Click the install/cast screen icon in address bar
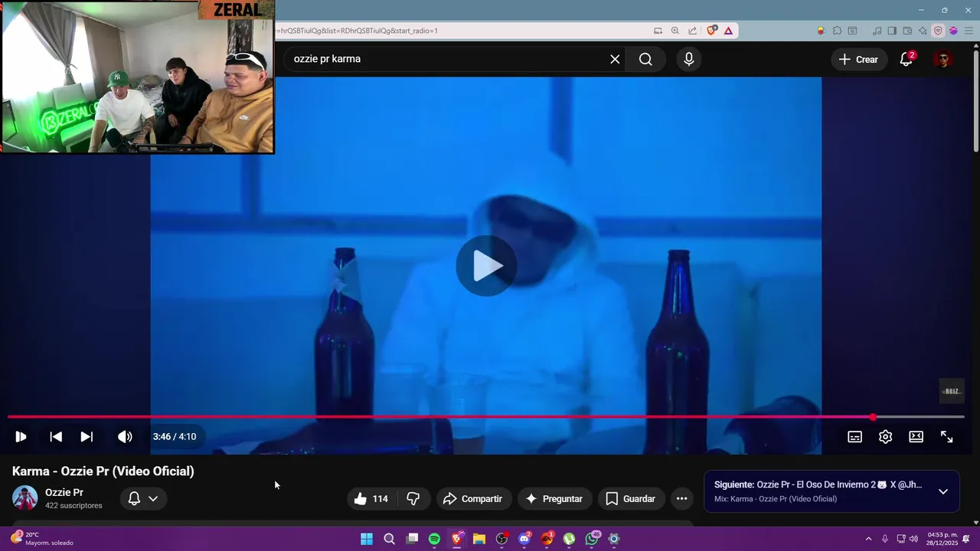Screen dimensions: 980x551 [x=658, y=31]
